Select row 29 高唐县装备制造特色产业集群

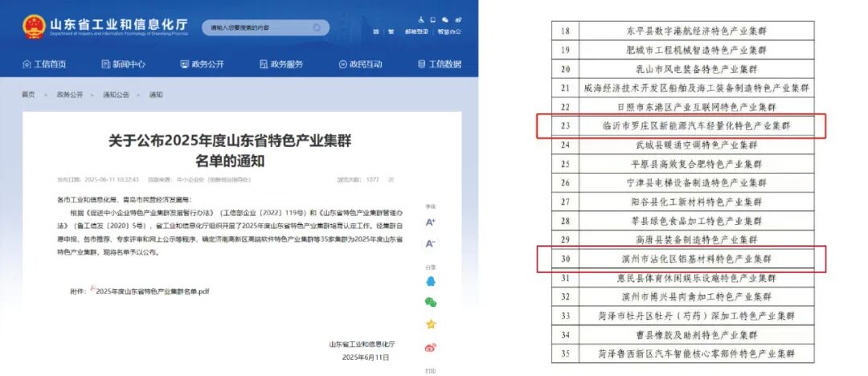[x=682, y=239]
